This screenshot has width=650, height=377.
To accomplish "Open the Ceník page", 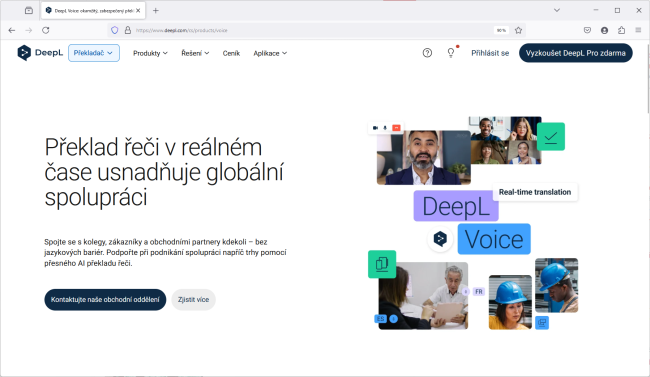I will point(231,53).
